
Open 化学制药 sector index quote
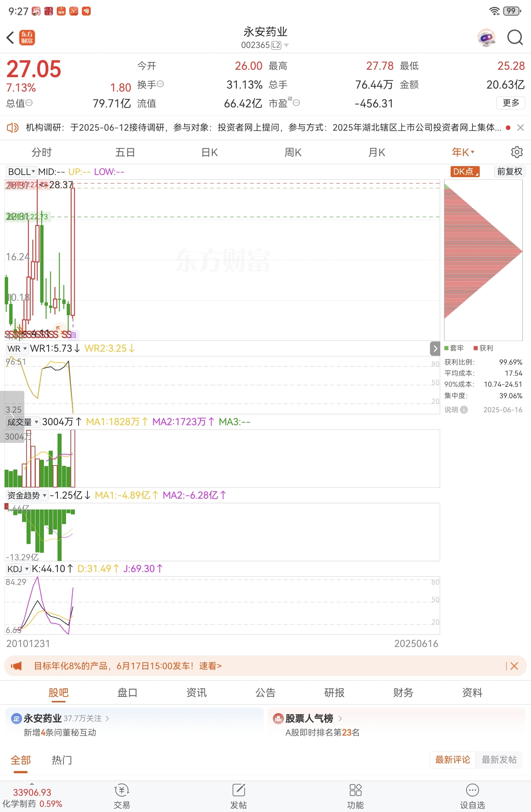pos(32,798)
